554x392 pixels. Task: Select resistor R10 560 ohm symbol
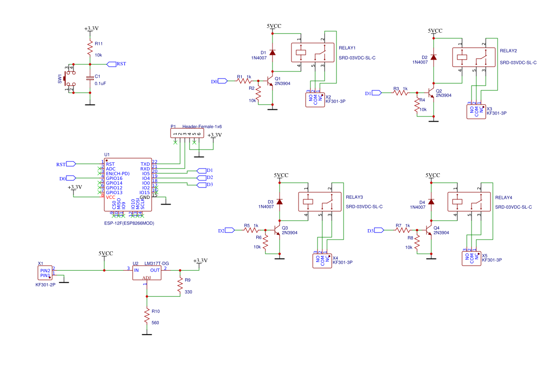pos(147,316)
